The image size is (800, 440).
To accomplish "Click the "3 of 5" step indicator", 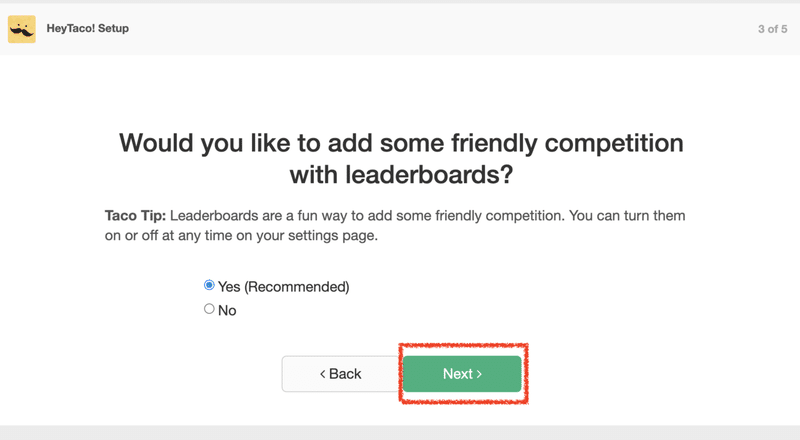I will (x=772, y=29).
